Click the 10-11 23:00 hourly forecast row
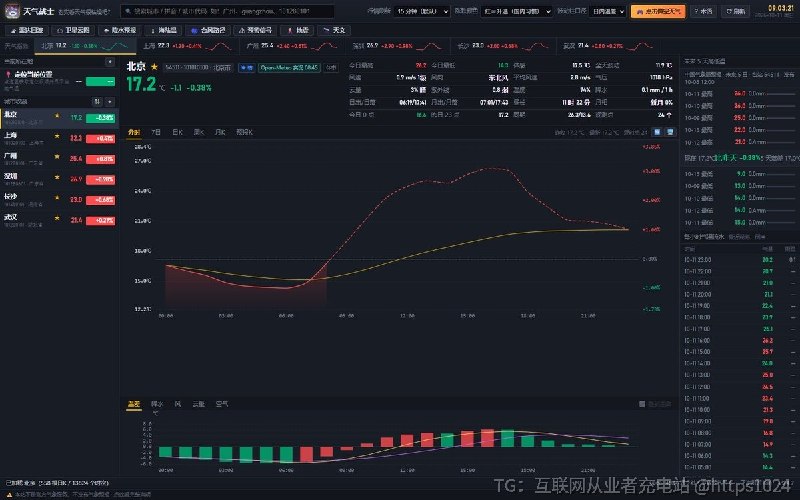The width and height of the screenshot is (800, 500). point(739,260)
